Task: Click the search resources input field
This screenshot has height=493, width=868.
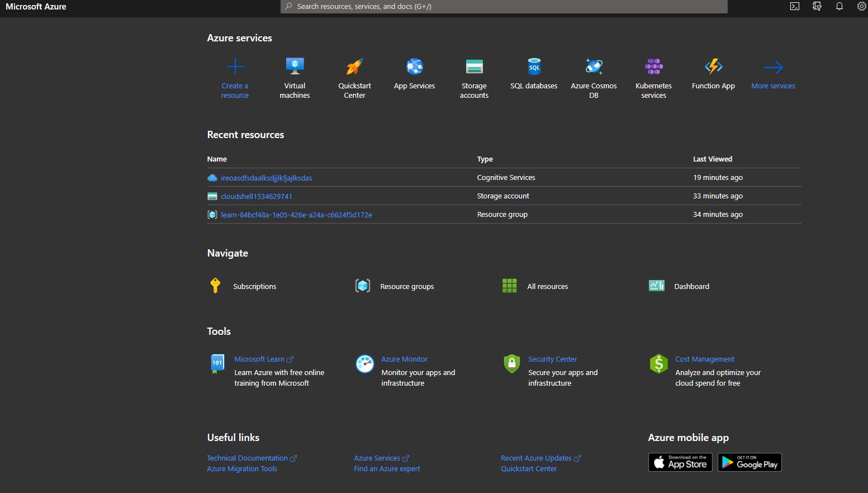Action: [503, 6]
